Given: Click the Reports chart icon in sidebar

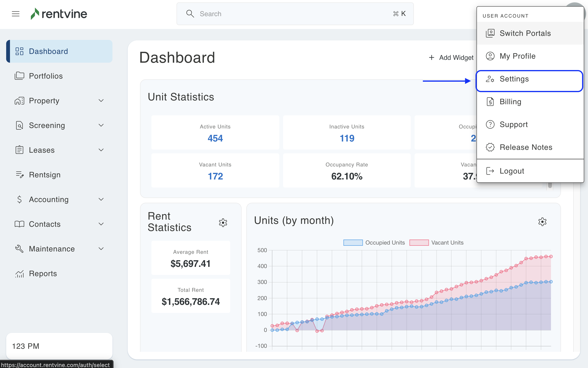Looking at the screenshot, I should [19, 274].
